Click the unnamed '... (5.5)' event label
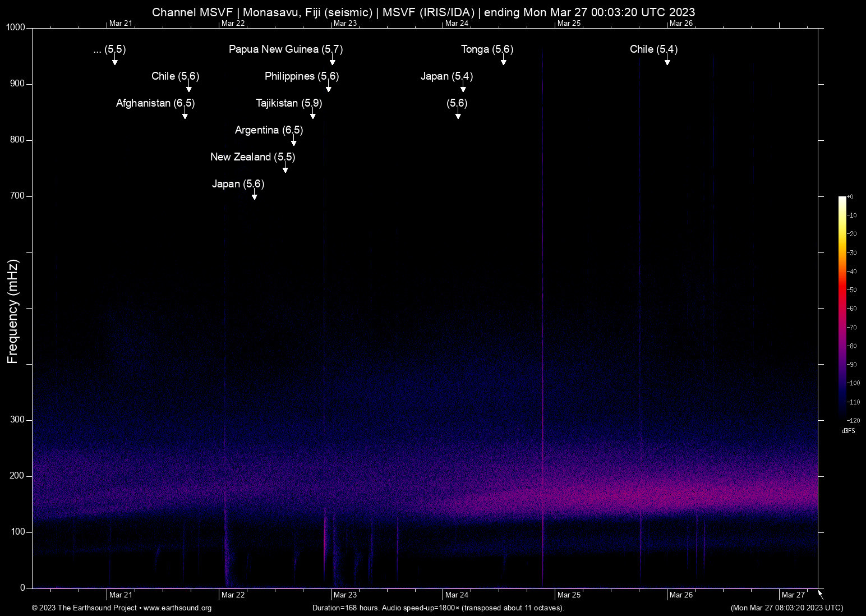Viewport: 866px width, 616px height. (109, 49)
